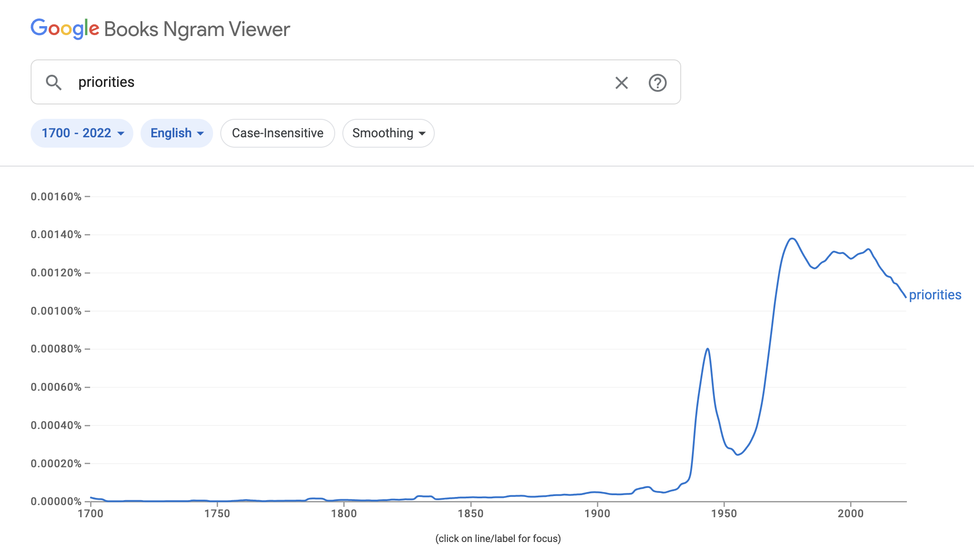Screen dimensions: 974x560
Task: Click the blue line peak near 1977
Action: click(x=792, y=239)
